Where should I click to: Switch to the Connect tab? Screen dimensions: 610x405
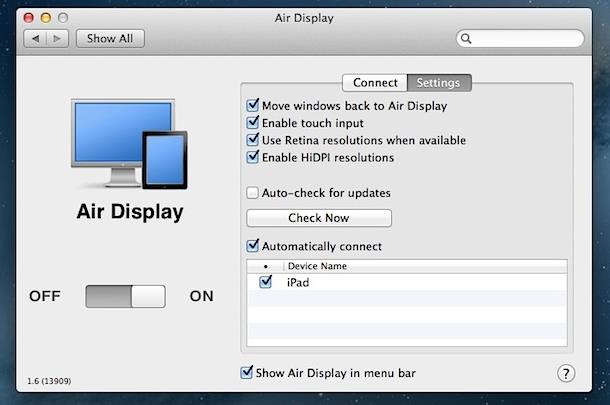[x=375, y=83]
